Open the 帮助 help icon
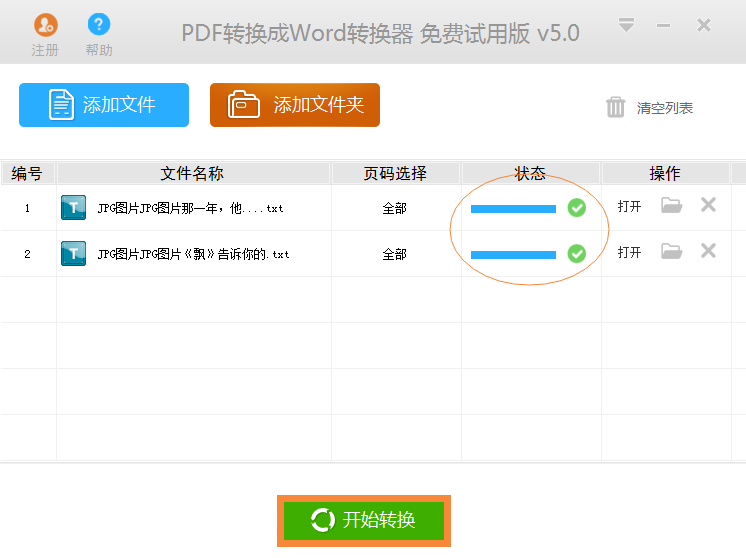Screen dimensions: 746x558 tap(99, 25)
